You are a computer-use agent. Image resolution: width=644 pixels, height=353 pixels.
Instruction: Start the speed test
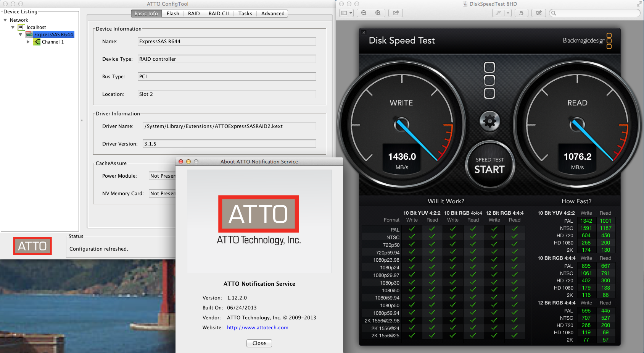click(x=490, y=165)
